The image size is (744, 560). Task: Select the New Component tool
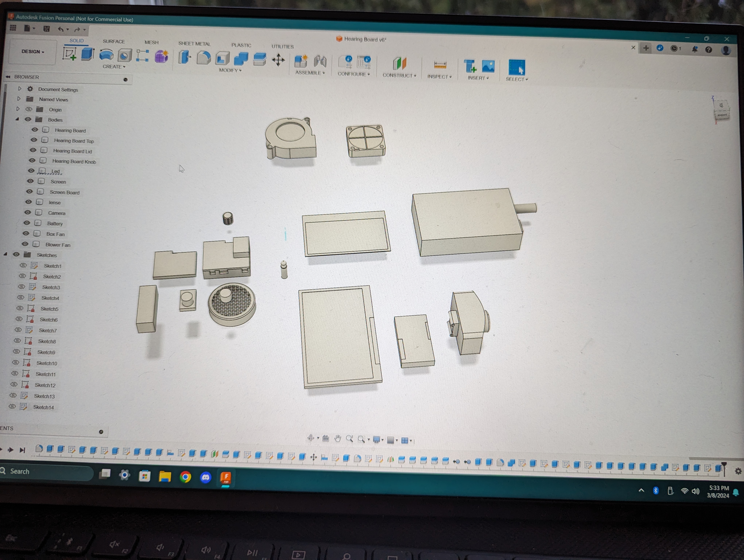[301, 61]
